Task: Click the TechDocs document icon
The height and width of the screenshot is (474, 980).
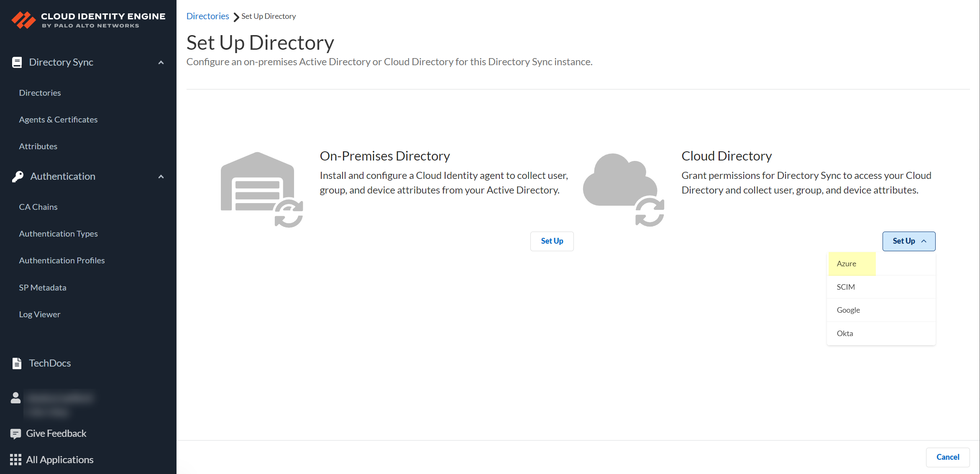Action: 17,363
